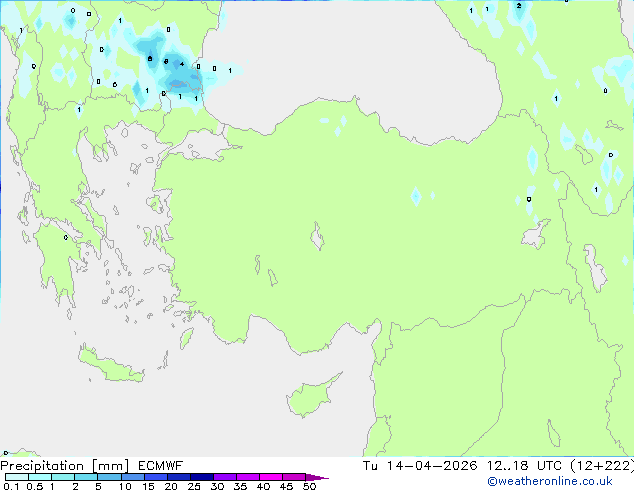
Task: Click the '4' precipitation value on the map
Action: pyautogui.click(x=182, y=64)
